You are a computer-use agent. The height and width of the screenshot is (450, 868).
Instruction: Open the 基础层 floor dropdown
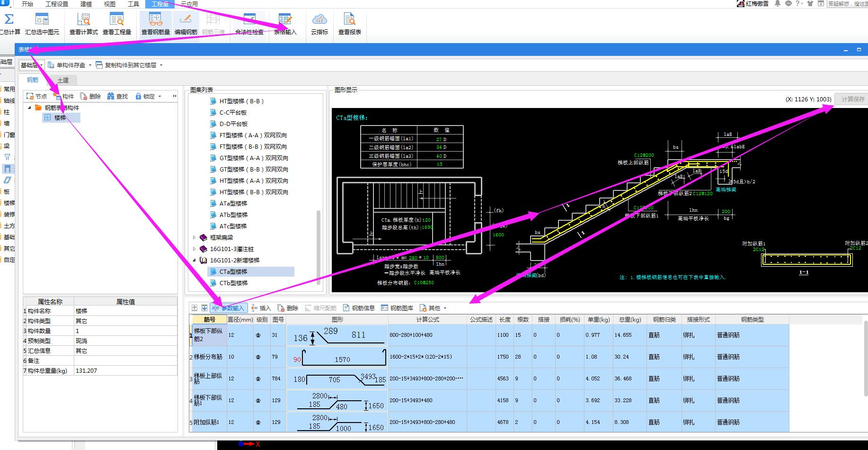pyautogui.click(x=32, y=65)
